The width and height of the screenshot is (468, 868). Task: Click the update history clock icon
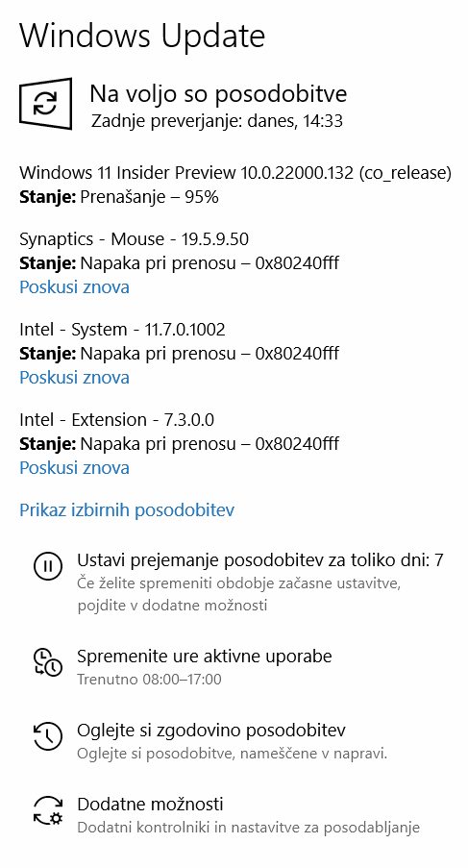pos(48,735)
